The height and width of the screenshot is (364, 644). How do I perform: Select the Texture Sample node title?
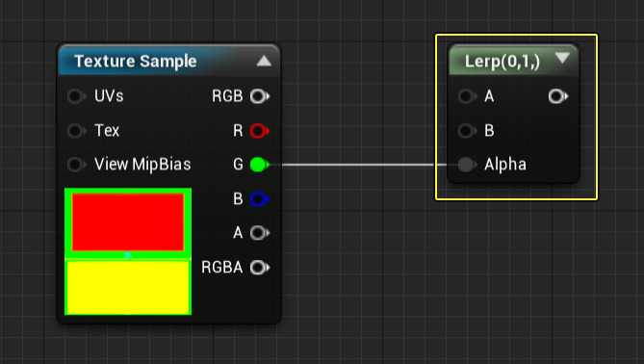pos(135,62)
